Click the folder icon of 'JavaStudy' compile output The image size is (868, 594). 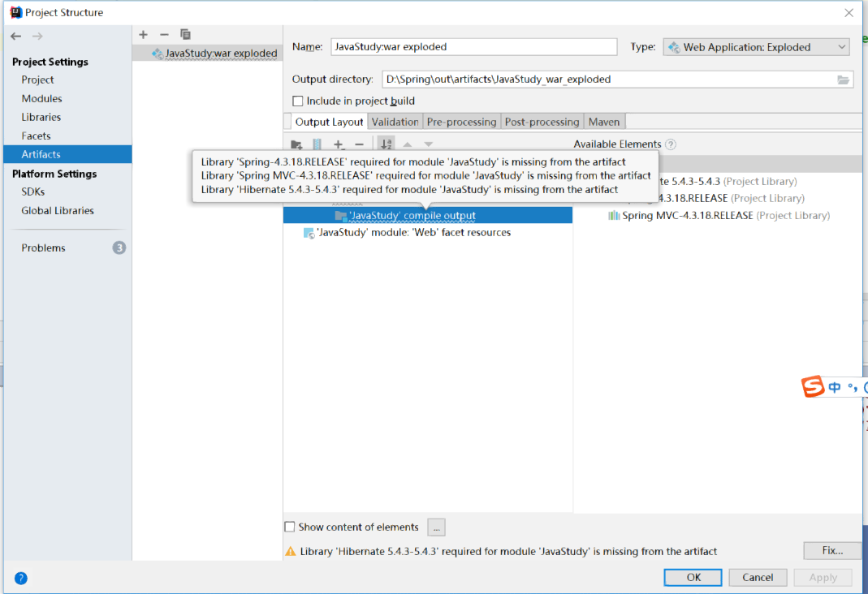(x=340, y=216)
